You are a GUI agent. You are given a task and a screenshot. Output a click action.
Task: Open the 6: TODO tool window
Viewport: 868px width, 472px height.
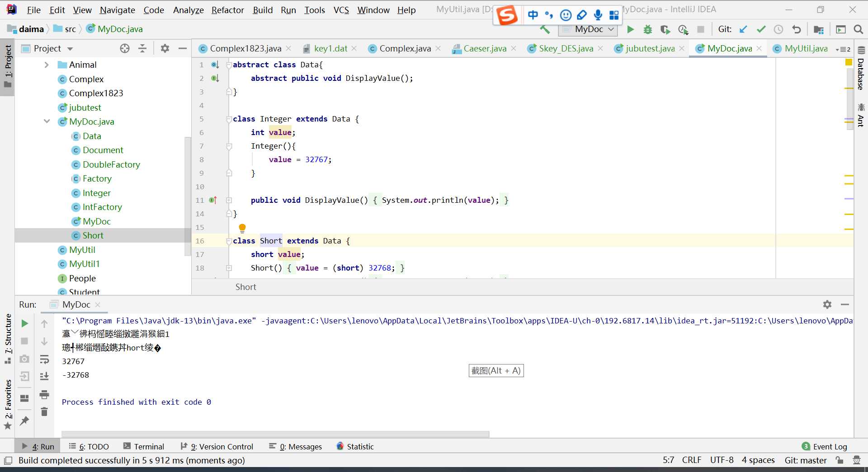(x=89, y=446)
